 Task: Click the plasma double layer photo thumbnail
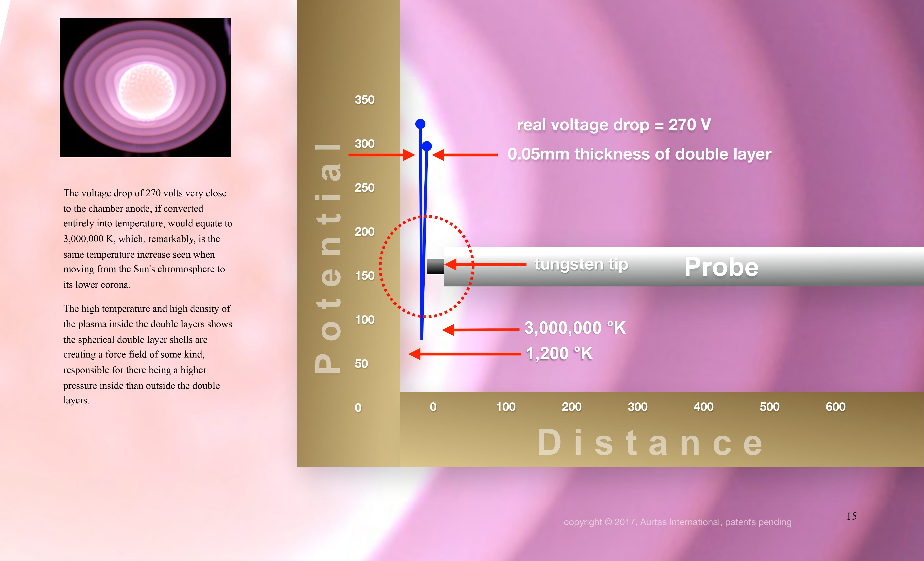tap(145, 88)
